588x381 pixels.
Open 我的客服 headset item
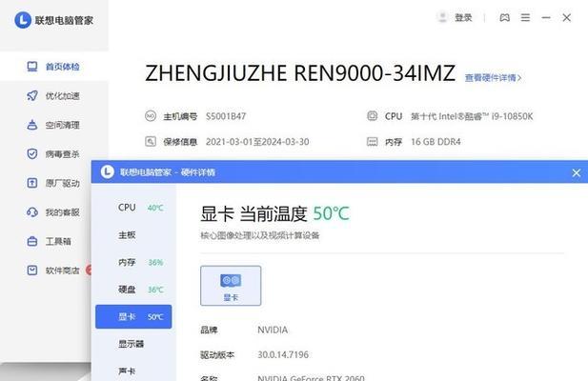46,212
